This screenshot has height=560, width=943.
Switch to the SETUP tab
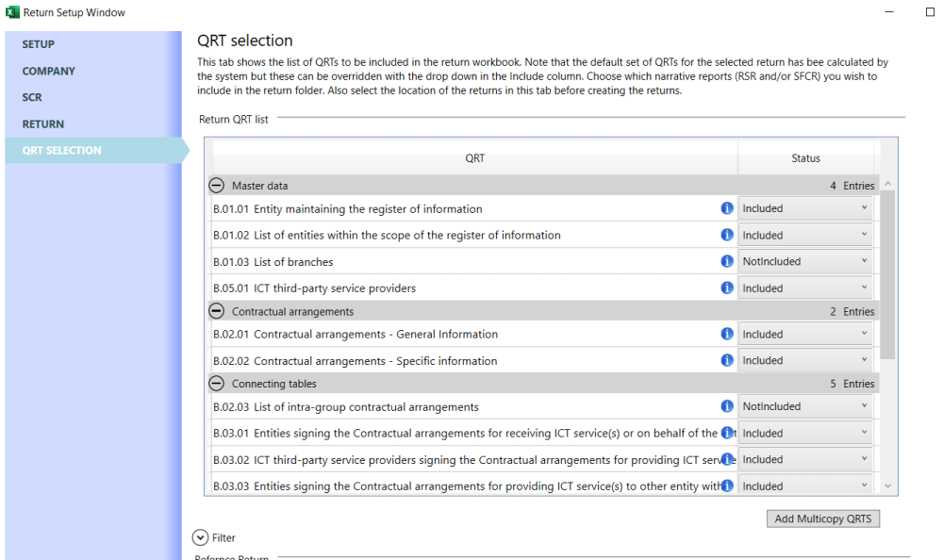(x=39, y=44)
